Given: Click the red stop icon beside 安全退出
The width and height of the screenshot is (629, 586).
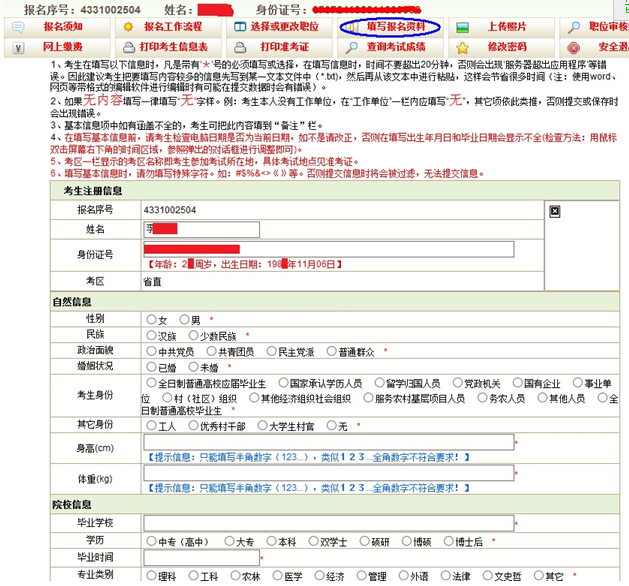Looking at the screenshot, I should click(x=574, y=48).
